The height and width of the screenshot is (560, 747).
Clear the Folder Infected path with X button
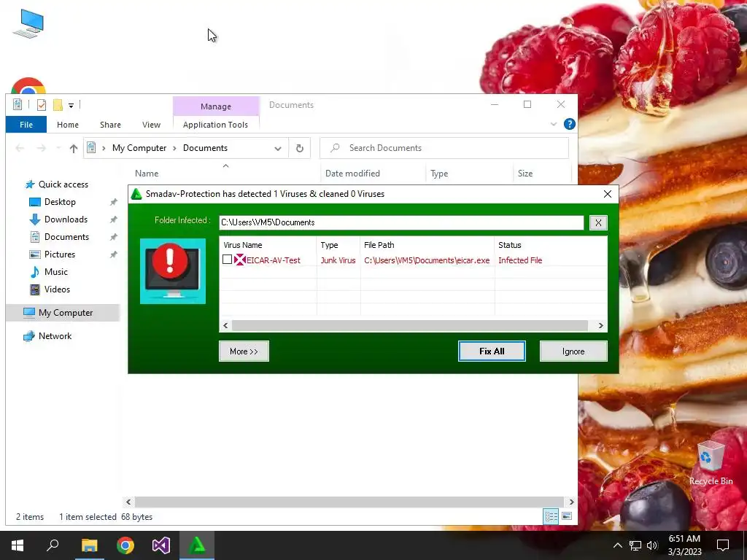598,222
